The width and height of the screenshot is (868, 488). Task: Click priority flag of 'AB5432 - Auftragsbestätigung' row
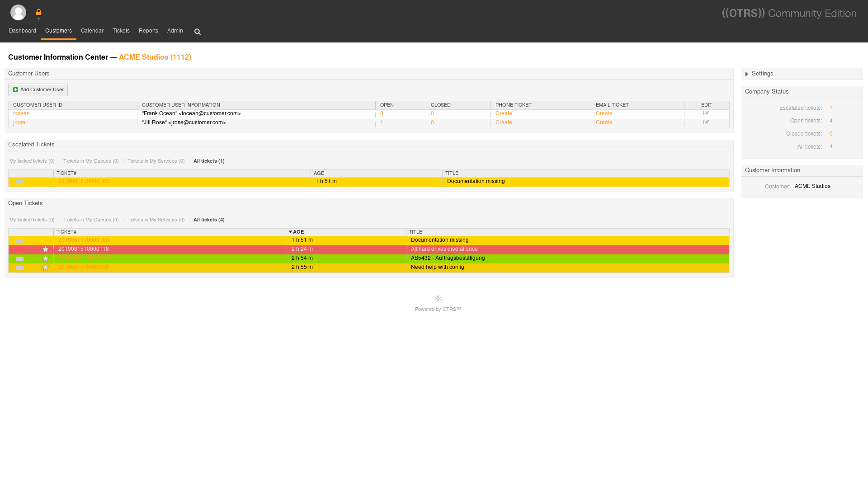point(19,259)
